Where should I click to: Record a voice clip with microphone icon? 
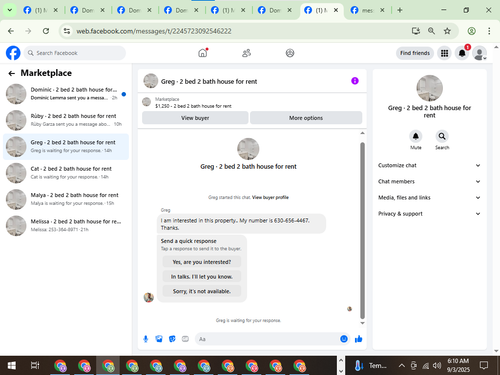pyautogui.click(x=146, y=339)
